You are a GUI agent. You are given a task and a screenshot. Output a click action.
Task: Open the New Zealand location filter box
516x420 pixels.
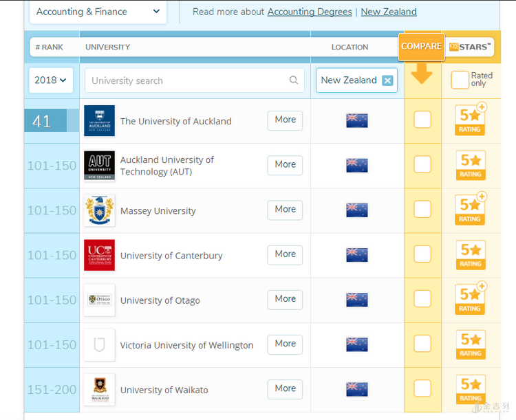[356, 80]
